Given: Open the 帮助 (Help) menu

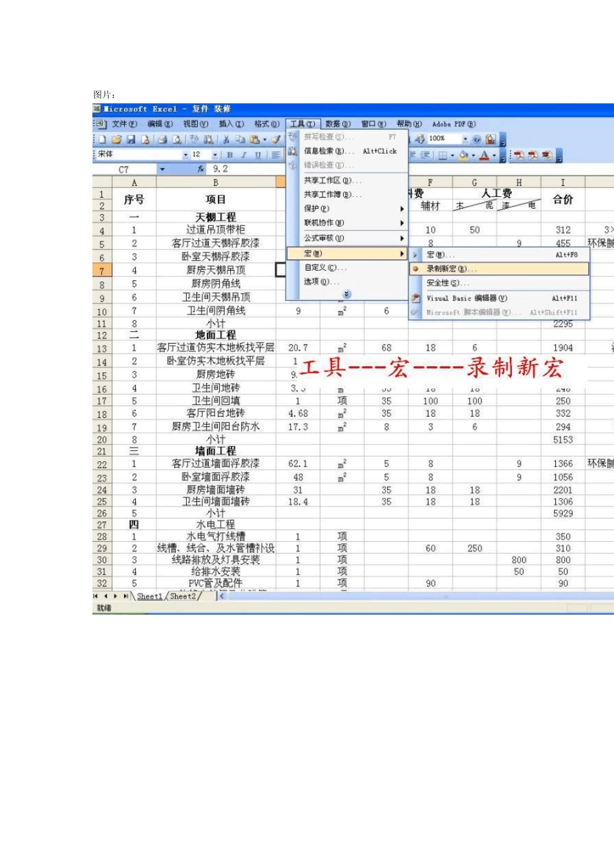Looking at the screenshot, I should 409,124.
